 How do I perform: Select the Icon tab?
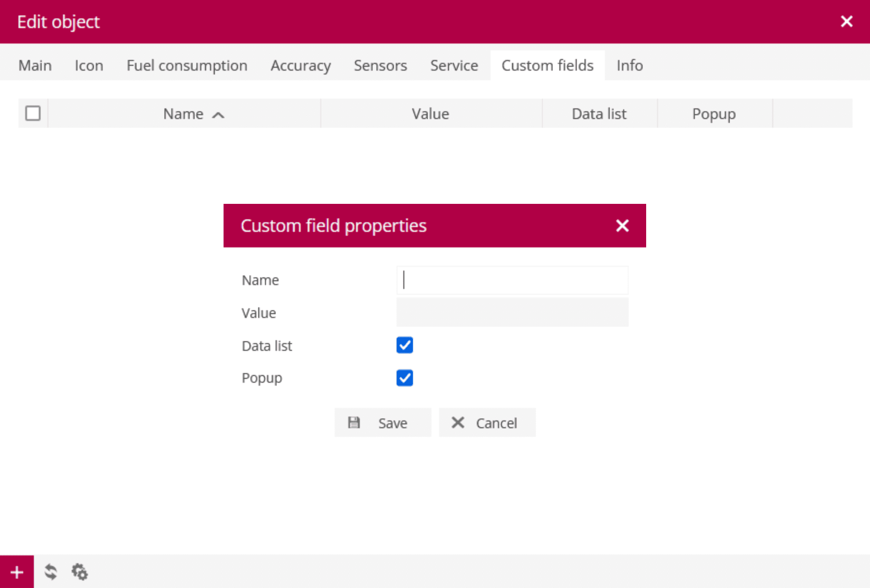89,66
